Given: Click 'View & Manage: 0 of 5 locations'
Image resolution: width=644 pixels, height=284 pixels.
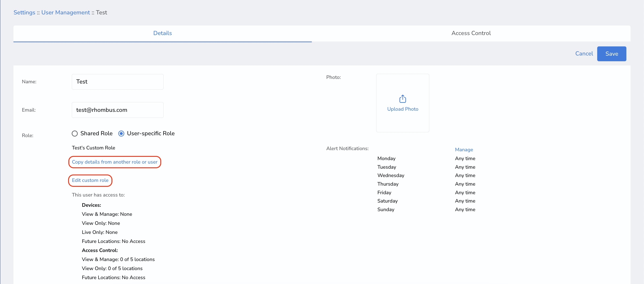Looking at the screenshot, I should click(x=118, y=259).
